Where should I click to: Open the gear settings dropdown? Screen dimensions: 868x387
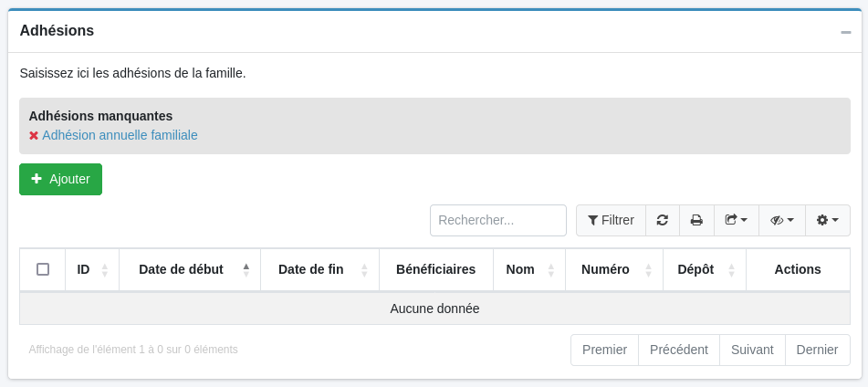click(828, 220)
